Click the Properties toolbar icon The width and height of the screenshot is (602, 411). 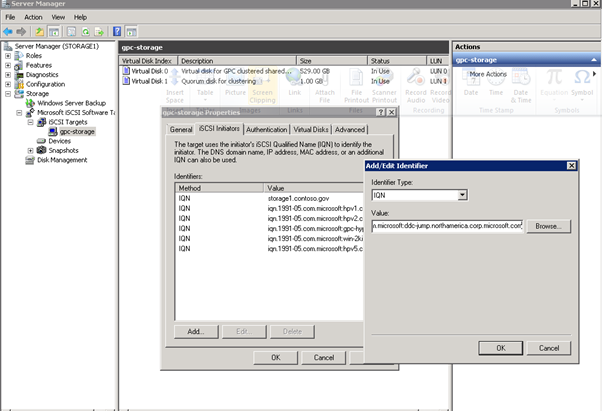click(71, 31)
